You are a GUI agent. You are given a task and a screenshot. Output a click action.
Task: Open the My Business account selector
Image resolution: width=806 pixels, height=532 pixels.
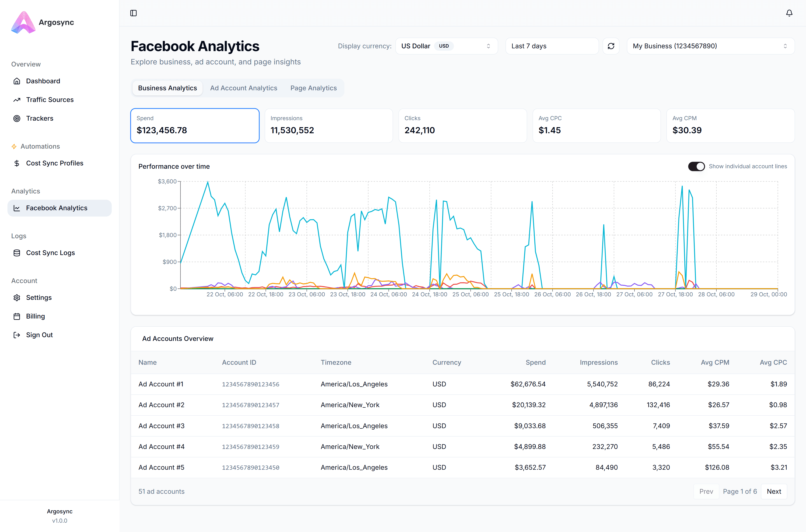pos(710,46)
